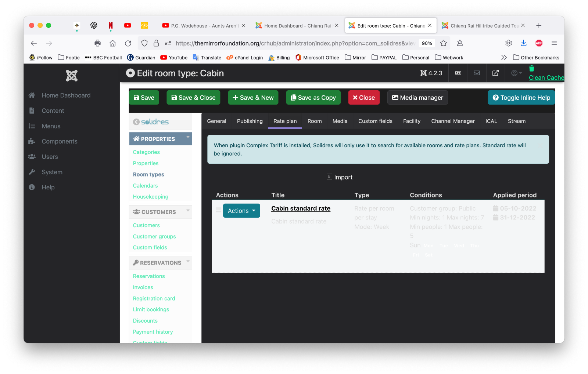This screenshot has width=588, height=374.
Task: Toggle Inline Help on or off
Action: (x=521, y=98)
